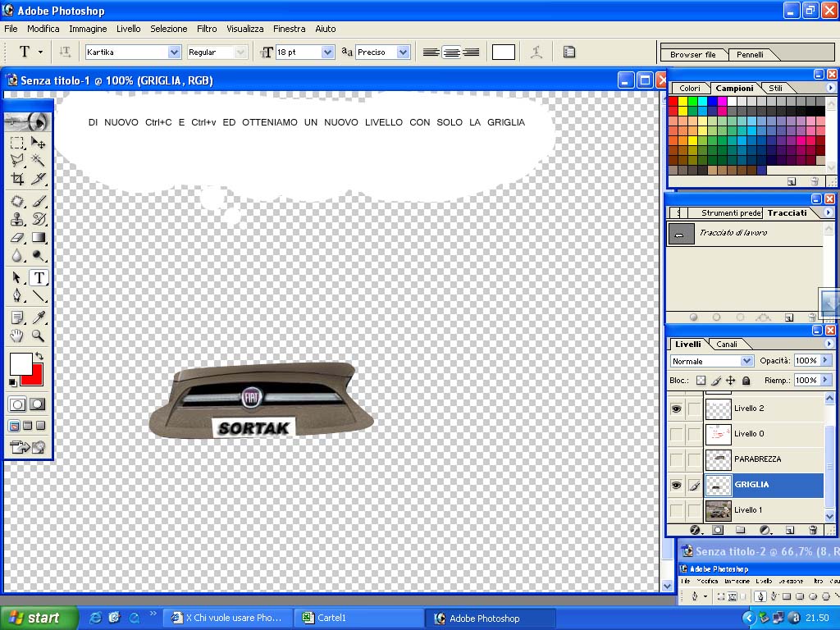Viewport: 840px width, 630px height.
Task: Show the PARABREZZA layer visibility box
Action: point(676,459)
